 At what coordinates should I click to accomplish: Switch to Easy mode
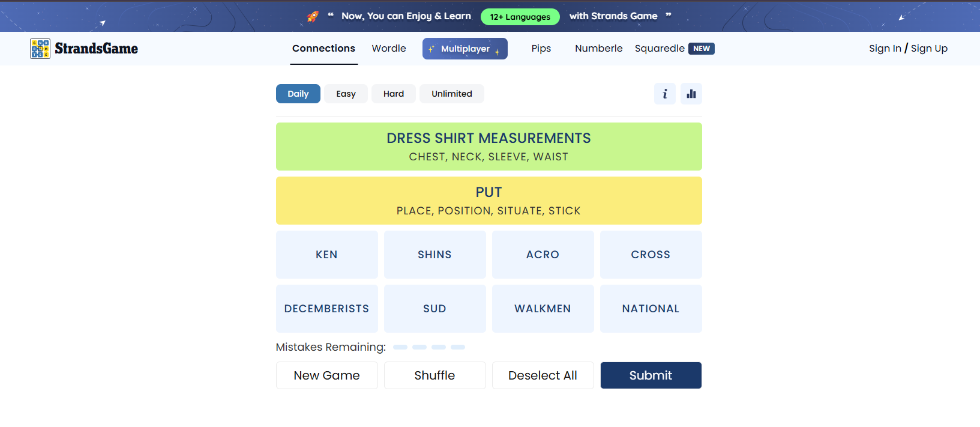point(346,94)
